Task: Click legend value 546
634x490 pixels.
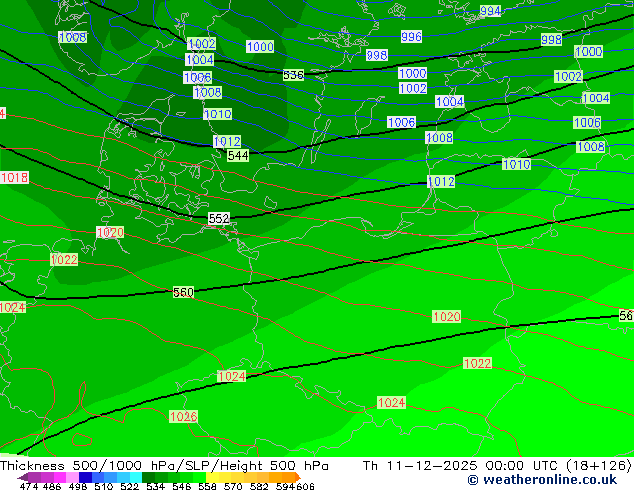Action: (x=181, y=486)
